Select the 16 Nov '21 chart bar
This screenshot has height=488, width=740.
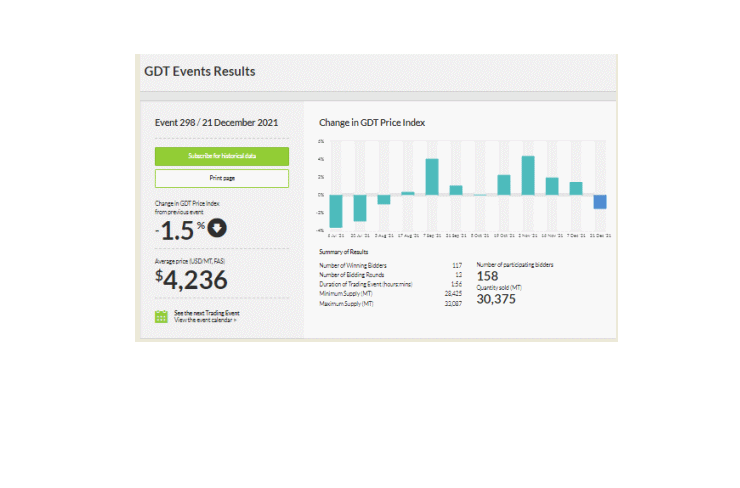pyautogui.click(x=552, y=186)
